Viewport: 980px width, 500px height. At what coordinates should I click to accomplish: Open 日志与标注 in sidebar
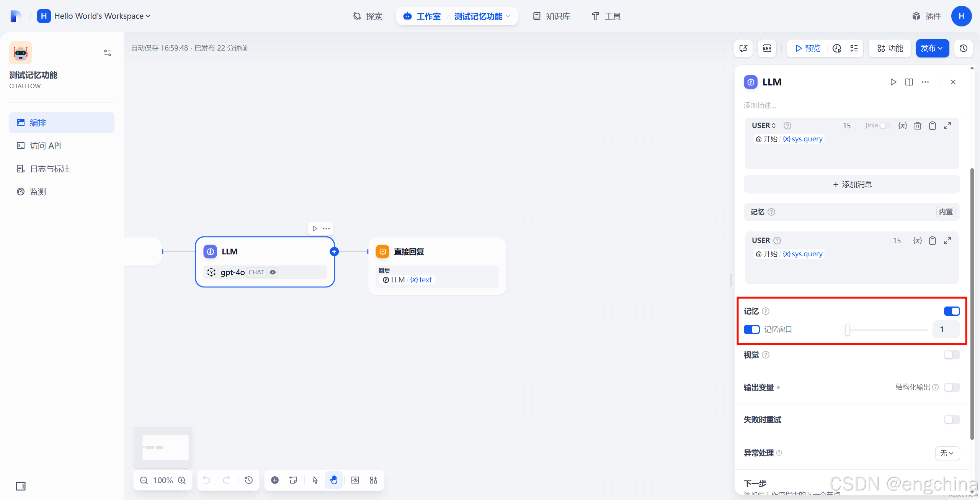[x=50, y=169]
